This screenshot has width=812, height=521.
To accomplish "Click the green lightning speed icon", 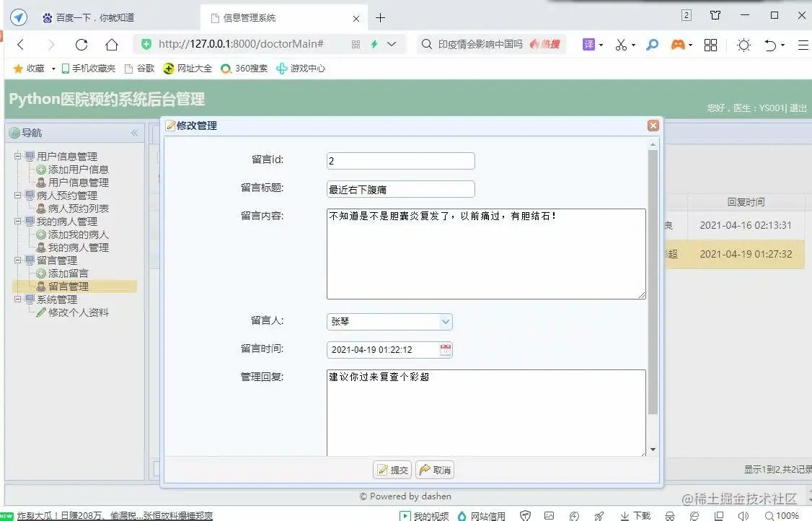I will pyautogui.click(x=374, y=45).
